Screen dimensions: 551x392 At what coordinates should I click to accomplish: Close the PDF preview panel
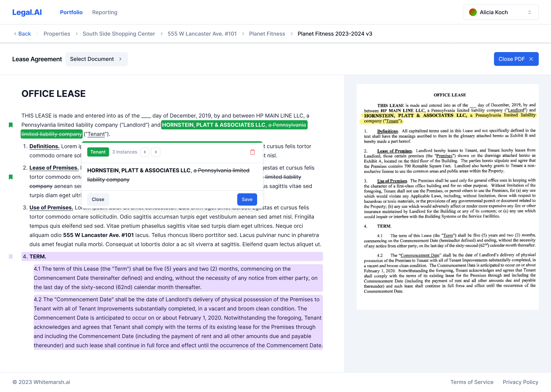click(516, 59)
